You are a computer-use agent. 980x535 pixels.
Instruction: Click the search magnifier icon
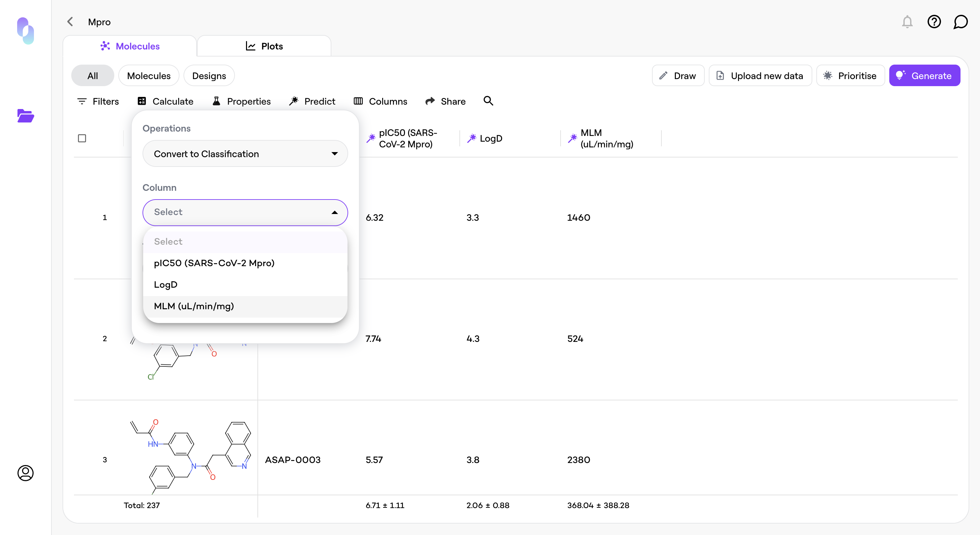tap(488, 101)
